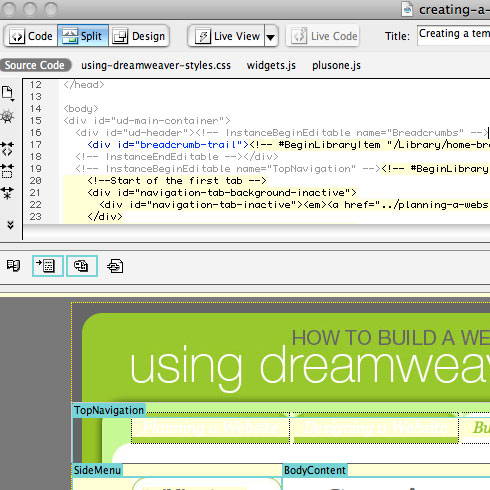Select the SideMenu editable region label
Image resolution: width=490 pixels, height=490 pixels.
pyautogui.click(x=97, y=470)
